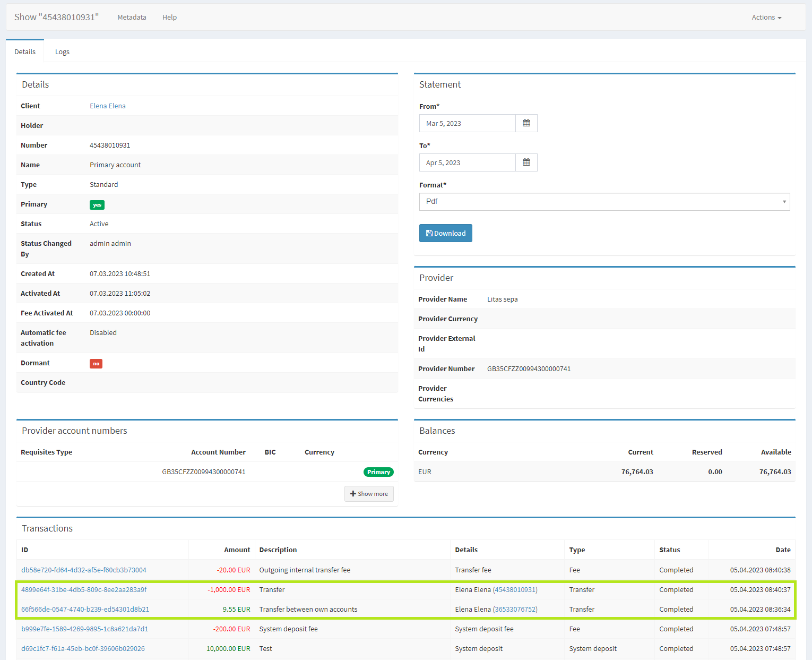This screenshot has height=660, width=812.
Task: Open transaction b999e7fe deposit fee link
Action: (x=84, y=629)
